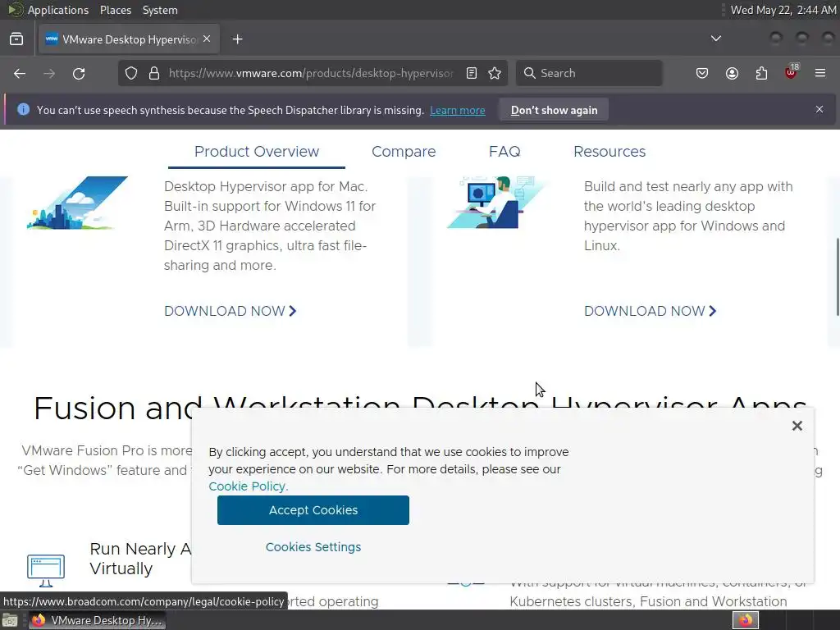
Task: Click the URL address bar
Action: point(311,73)
